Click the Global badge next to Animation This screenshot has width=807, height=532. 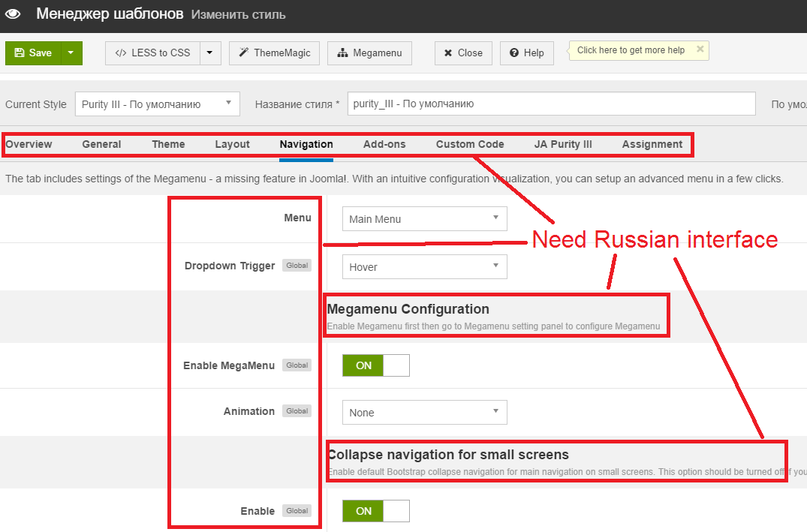coord(297,411)
